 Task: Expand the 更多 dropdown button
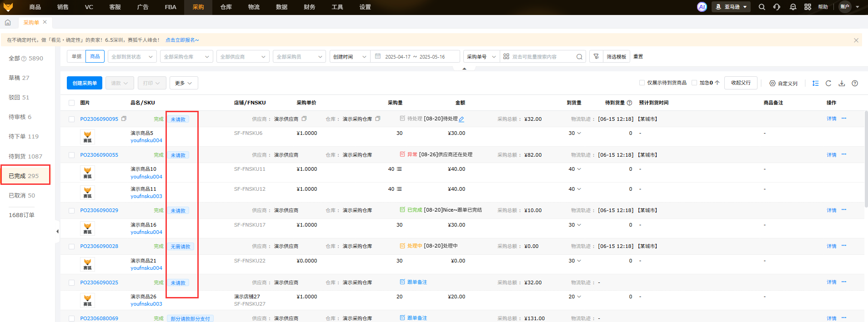(x=184, y=83)
